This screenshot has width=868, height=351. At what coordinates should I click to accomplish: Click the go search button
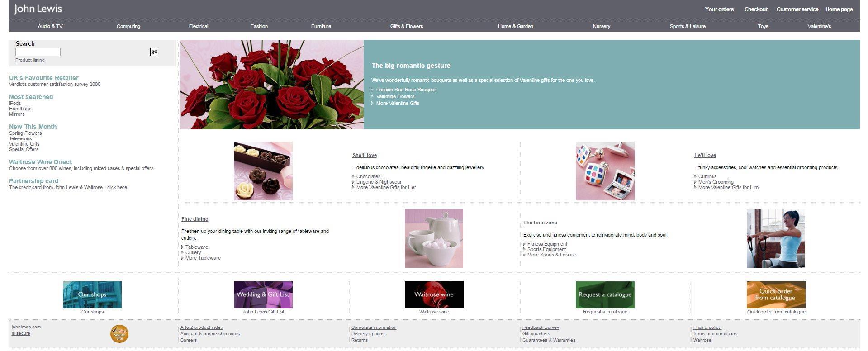[x=154, y=52]
